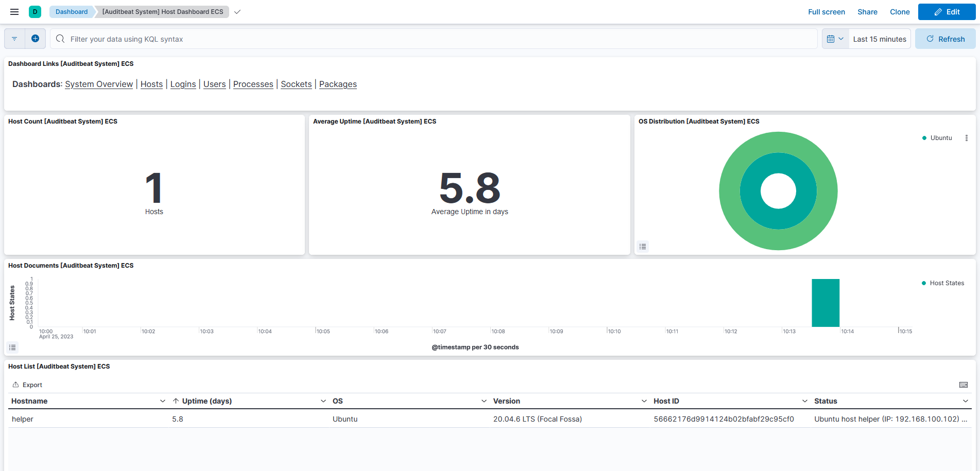The image size is (980, 471).
Task: Expand the Hostname column options dropdown
Action: pyautogui.click(x=163, y=400)
